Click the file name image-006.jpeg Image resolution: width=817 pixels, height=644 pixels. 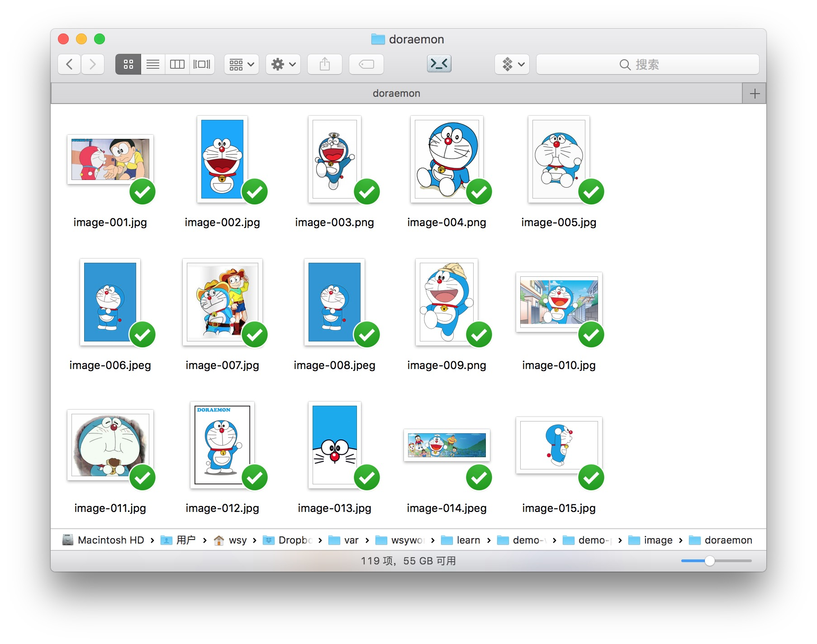click(110, 365)
